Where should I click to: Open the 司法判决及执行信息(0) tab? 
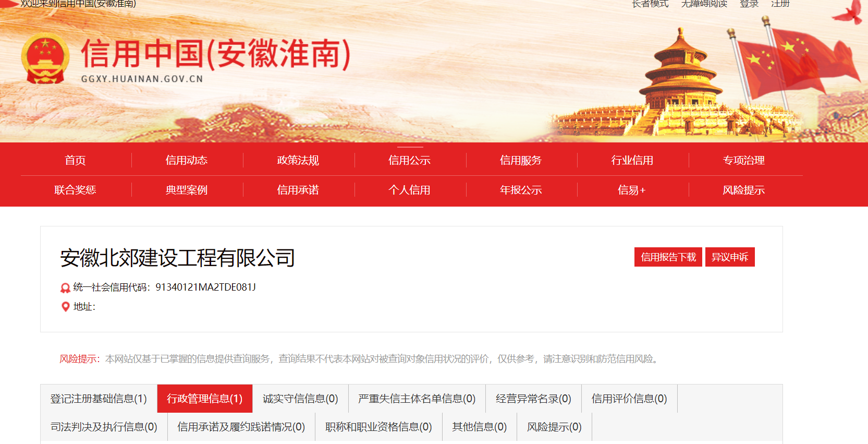[104, 427]
